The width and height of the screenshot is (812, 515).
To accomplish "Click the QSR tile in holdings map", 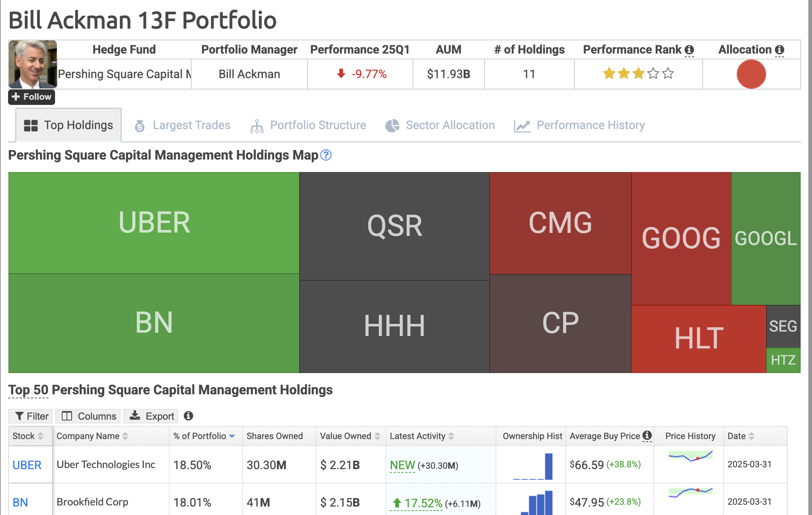I will [x=395, y=226].
